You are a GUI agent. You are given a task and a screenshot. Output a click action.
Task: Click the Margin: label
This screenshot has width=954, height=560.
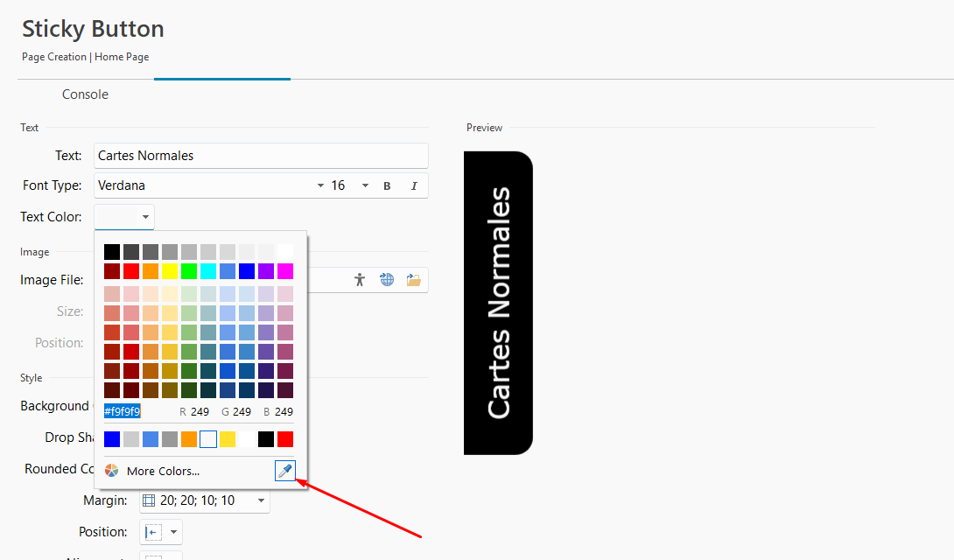(105, 500)
